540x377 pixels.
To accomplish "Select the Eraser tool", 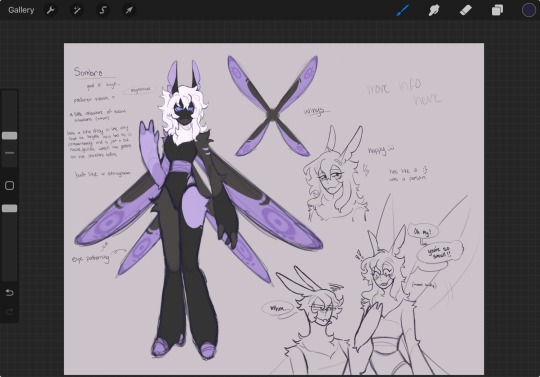I will point(466,10).
